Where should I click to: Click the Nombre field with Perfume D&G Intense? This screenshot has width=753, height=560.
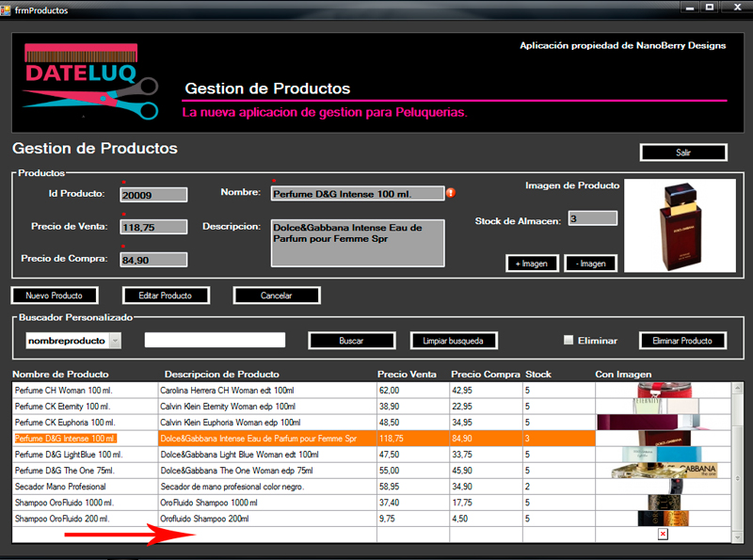[358, 194]
